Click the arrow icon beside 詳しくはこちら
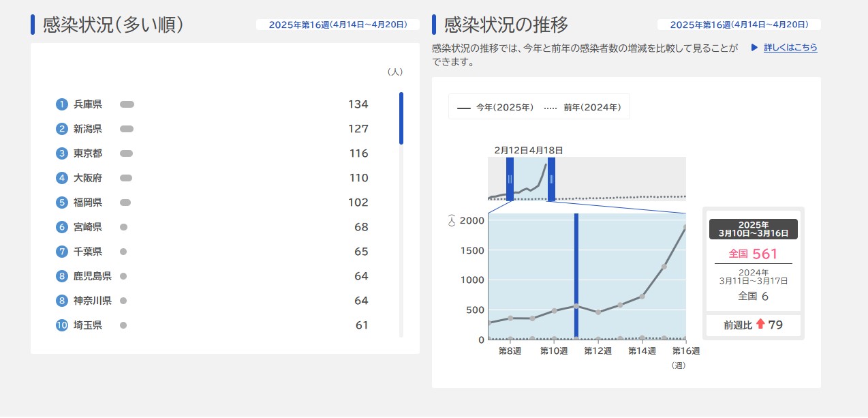Image resolution: width=868 pixels, height=418 pixels. [754, 48]
